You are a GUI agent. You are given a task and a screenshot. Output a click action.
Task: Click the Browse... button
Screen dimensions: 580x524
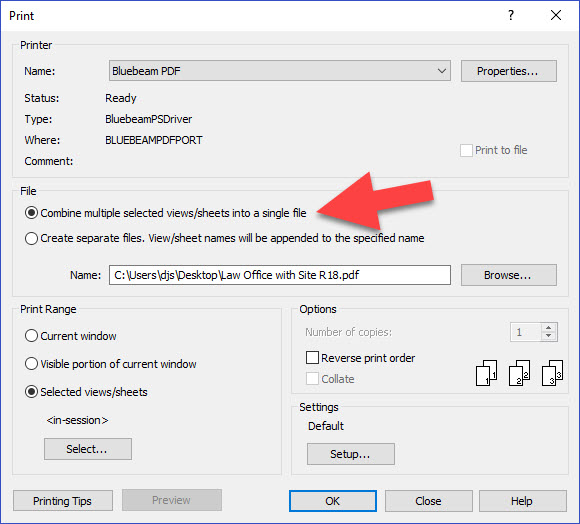tap(509, 275)
